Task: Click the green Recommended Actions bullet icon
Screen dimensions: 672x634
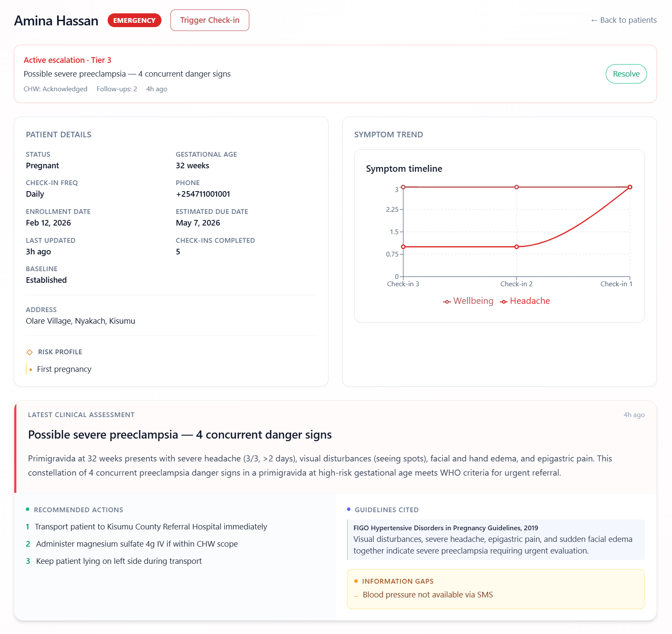Action: (28, 509)
